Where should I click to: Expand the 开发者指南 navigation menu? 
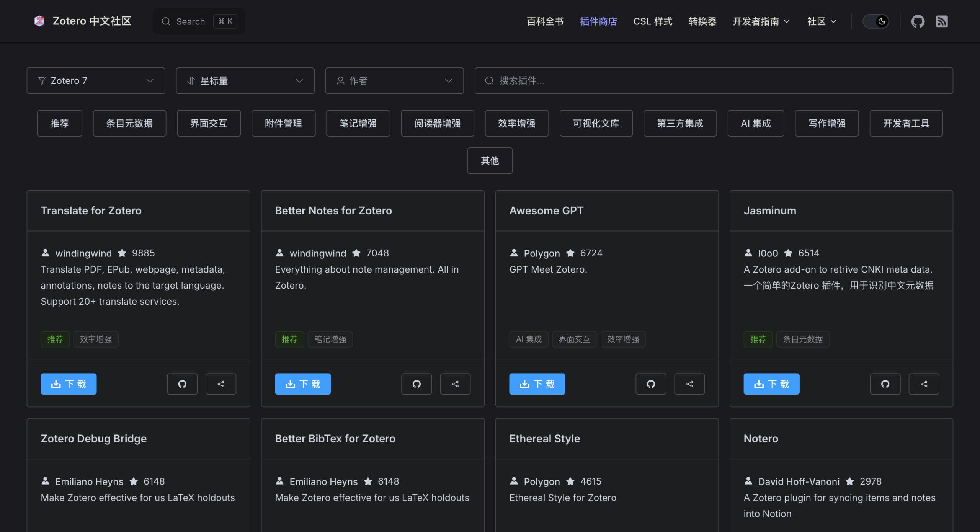tap(761, 21)
